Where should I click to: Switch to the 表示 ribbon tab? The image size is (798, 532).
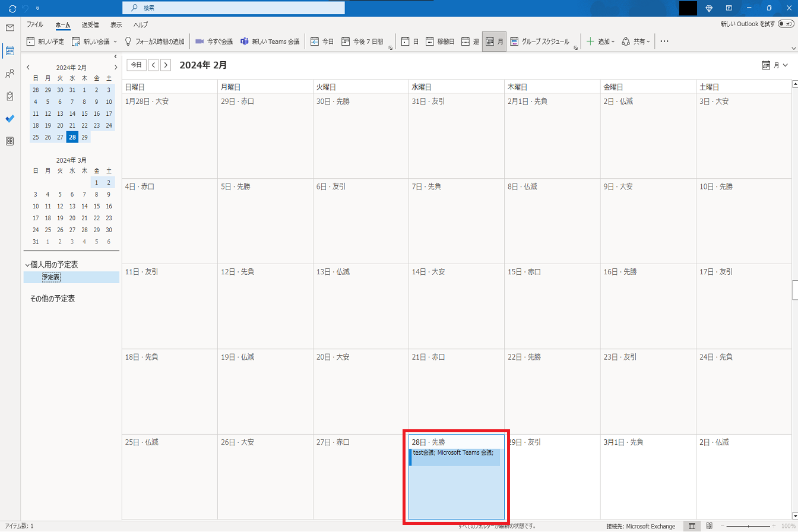[x=116, y=25]
